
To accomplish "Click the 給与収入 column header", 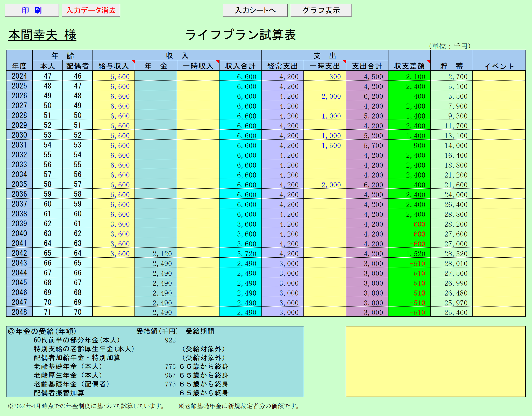I will (114, 66).
